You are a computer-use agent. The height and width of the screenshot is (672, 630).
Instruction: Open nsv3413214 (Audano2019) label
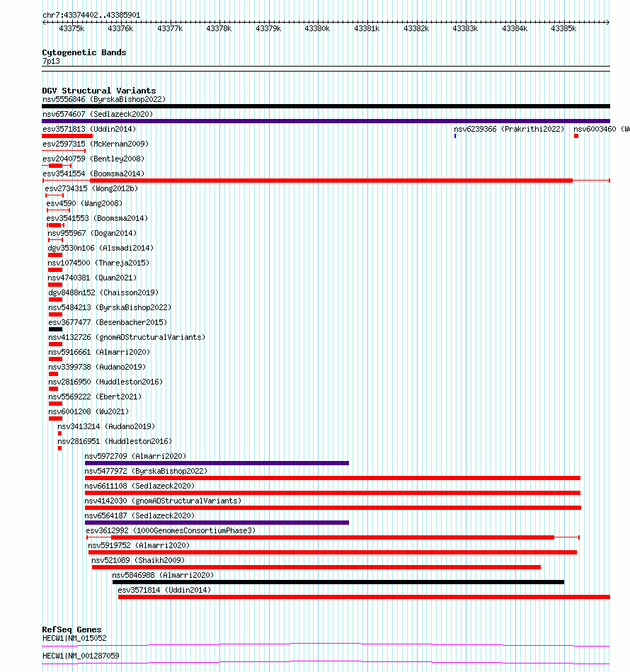(x=106, y=426)
